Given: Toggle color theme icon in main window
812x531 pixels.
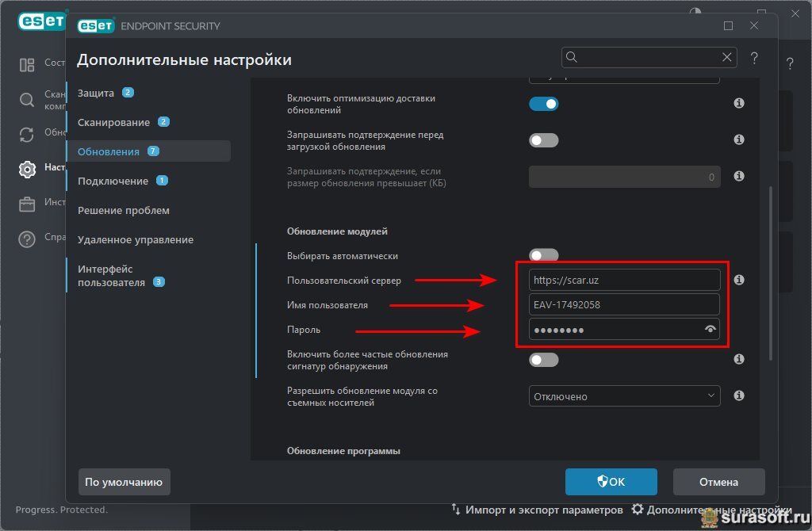Looking at the screenshot, I should (x=695, y=11).
